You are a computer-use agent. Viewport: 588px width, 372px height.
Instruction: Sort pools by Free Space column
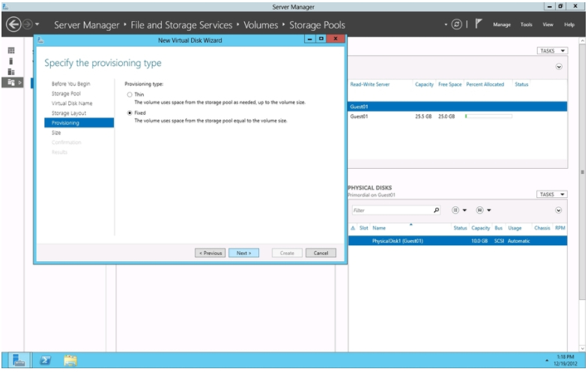[x=449, y=85]
